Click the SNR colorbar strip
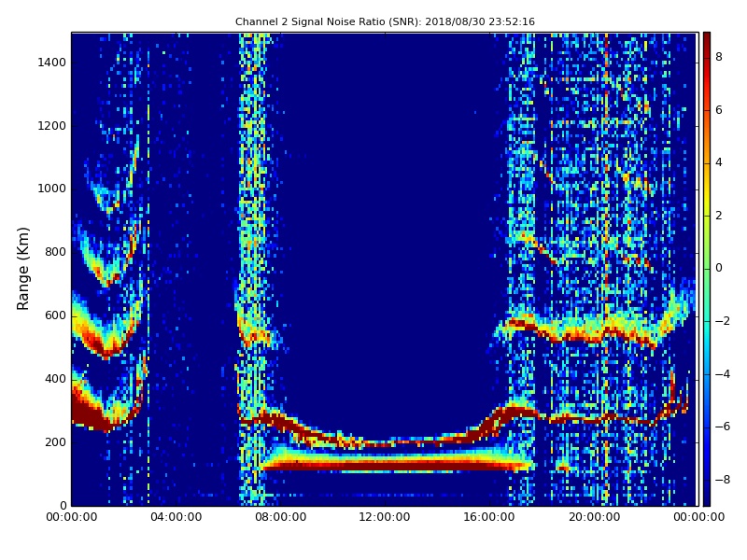The width and height of the screenshot is (747, 560). 707,269
